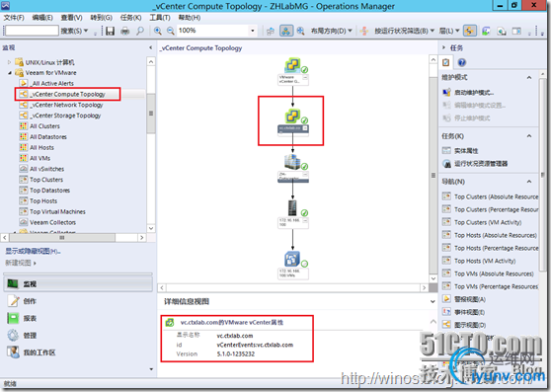Click 实体属性 task link
The width and height of the screenshot is (551, 392).
coord(466,151)
